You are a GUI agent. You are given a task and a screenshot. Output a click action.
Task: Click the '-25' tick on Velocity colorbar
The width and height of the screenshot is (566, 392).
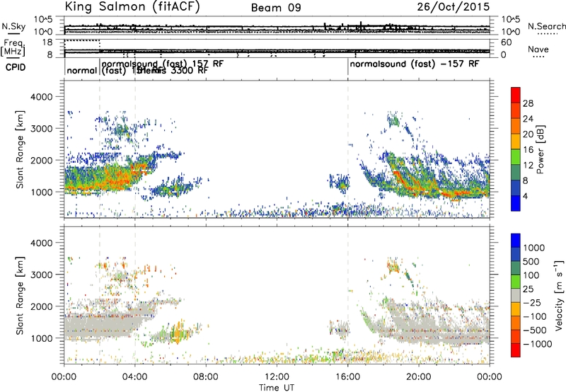pos(532,302)
